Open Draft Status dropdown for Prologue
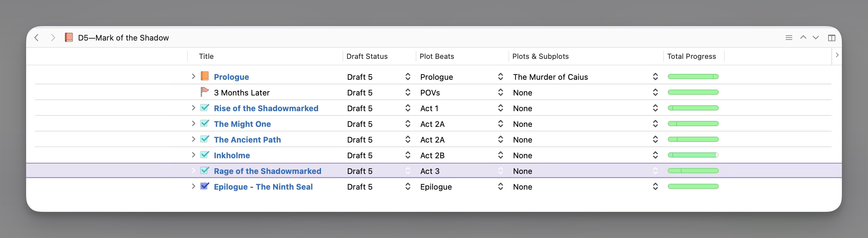868x238 pixels. click(x=408, y=76)
